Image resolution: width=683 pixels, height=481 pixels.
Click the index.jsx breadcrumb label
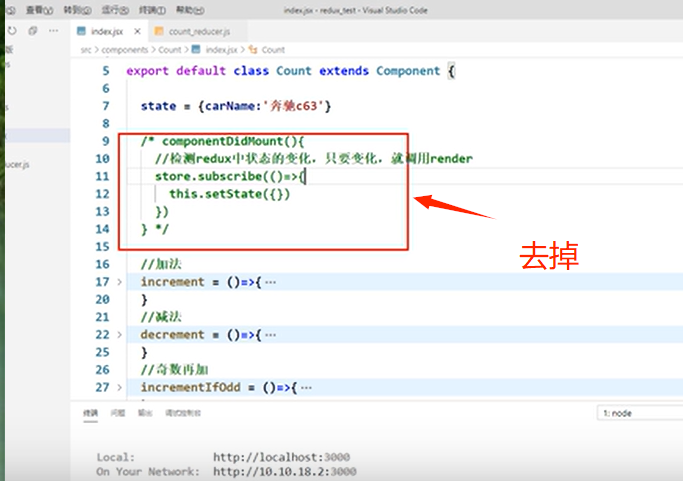tap(222, 50)
